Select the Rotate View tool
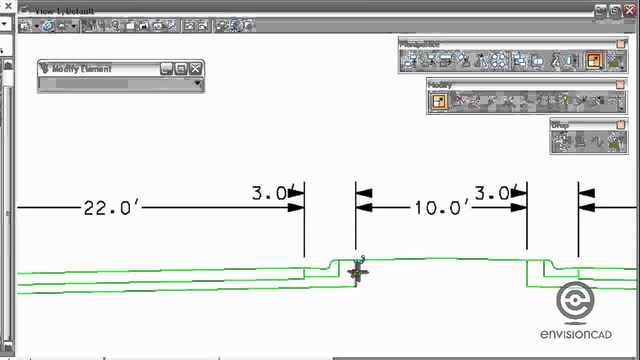This screenshot has width=640, height=360. pos(158,26)
